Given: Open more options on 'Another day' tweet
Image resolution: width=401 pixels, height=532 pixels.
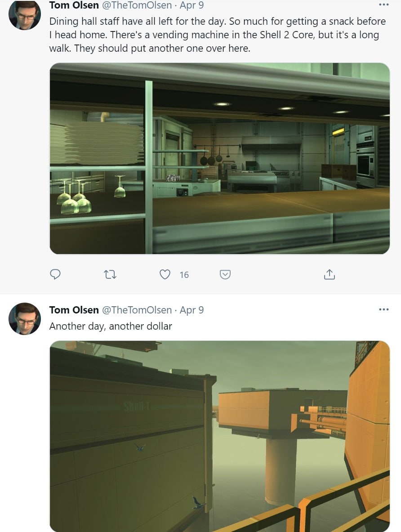Looking at the screenshot, I should coord(384,309).
